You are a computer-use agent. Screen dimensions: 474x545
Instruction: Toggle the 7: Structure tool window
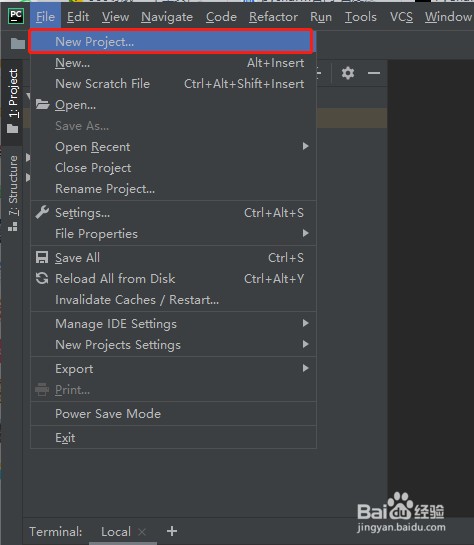pyautogui.click(x=13, y=193)
